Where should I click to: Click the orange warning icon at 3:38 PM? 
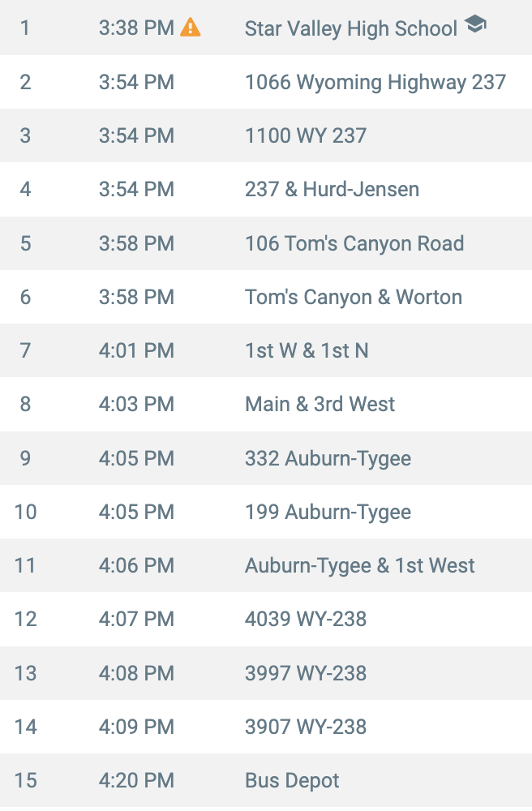(x=191, y=27)
